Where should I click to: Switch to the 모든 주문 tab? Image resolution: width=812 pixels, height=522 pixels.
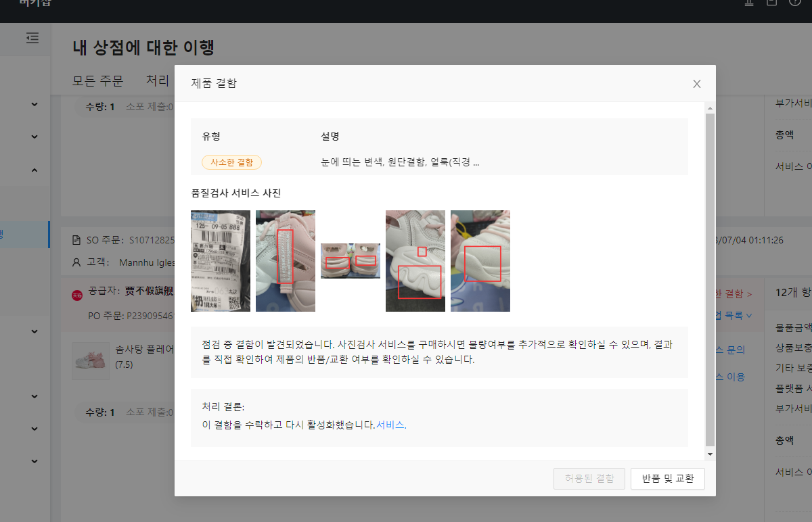pyautogui.click(x=97, y=80)
